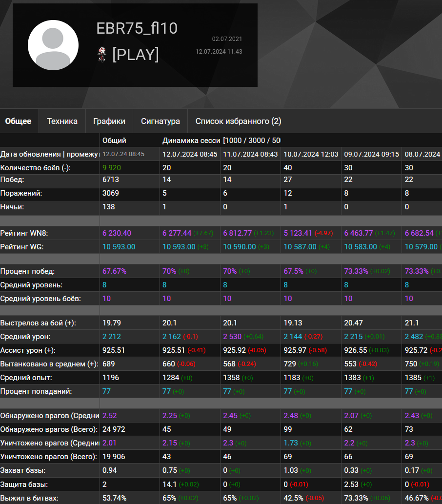Select the 1000 battles session range

click(x=234, y=141)
